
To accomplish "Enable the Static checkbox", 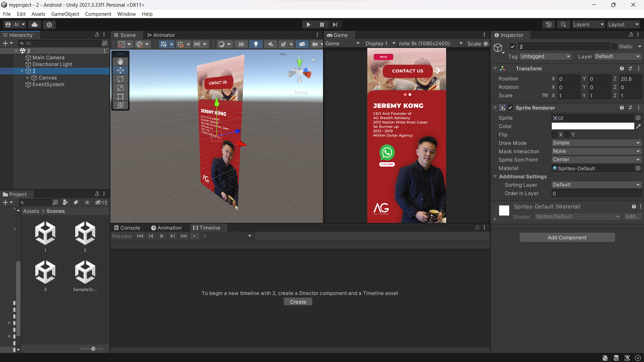I will click(614, 47).
